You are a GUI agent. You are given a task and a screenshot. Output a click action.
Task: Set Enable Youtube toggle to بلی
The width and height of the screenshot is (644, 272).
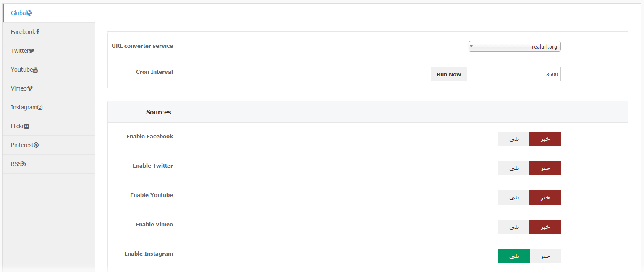pyautogui.click(x=513, y=197)
